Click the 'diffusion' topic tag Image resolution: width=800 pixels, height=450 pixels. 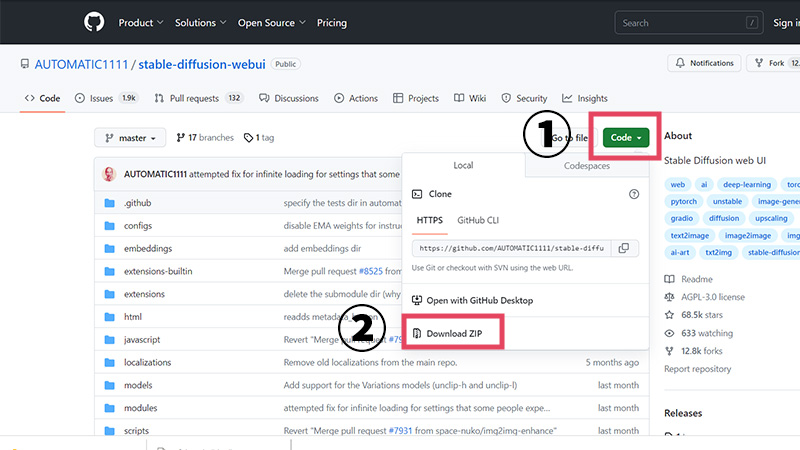click(x=724, y=218)
